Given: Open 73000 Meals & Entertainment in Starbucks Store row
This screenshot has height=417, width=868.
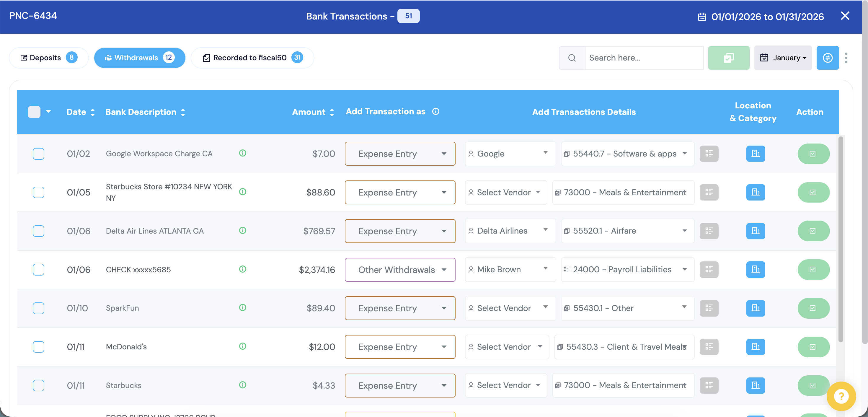Looking at the screenshot, I should click(x=623, y=193).
